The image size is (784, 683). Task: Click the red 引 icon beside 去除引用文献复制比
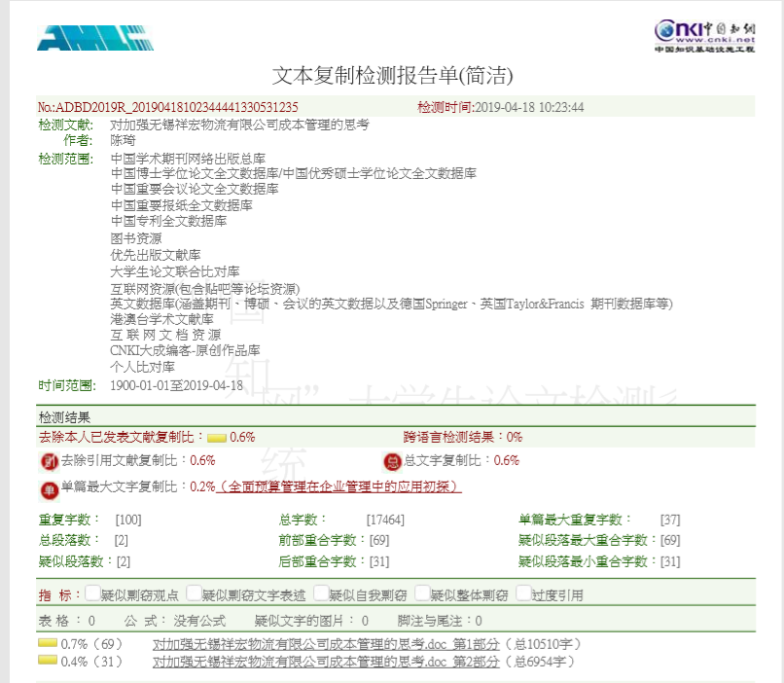pos(49,461)
